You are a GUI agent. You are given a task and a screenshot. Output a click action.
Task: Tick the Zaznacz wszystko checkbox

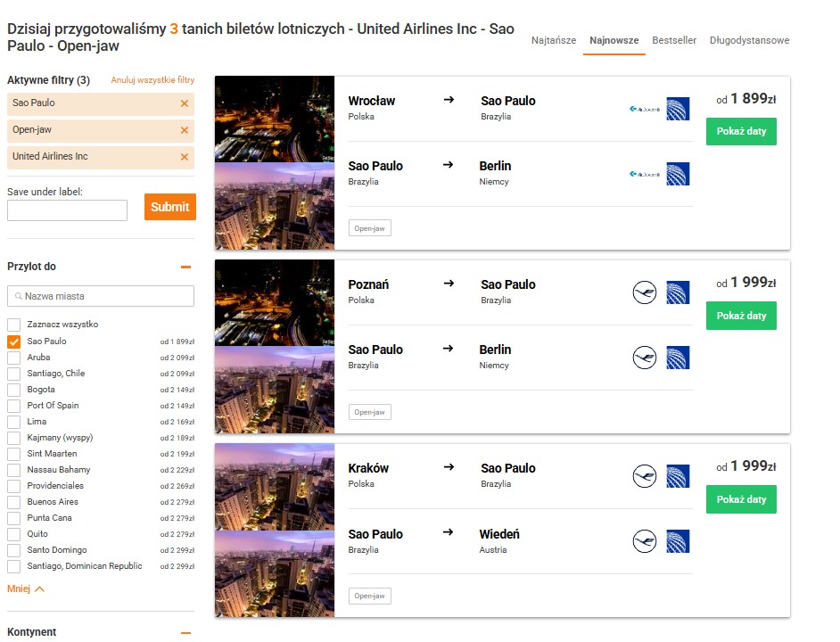point(14,325)
